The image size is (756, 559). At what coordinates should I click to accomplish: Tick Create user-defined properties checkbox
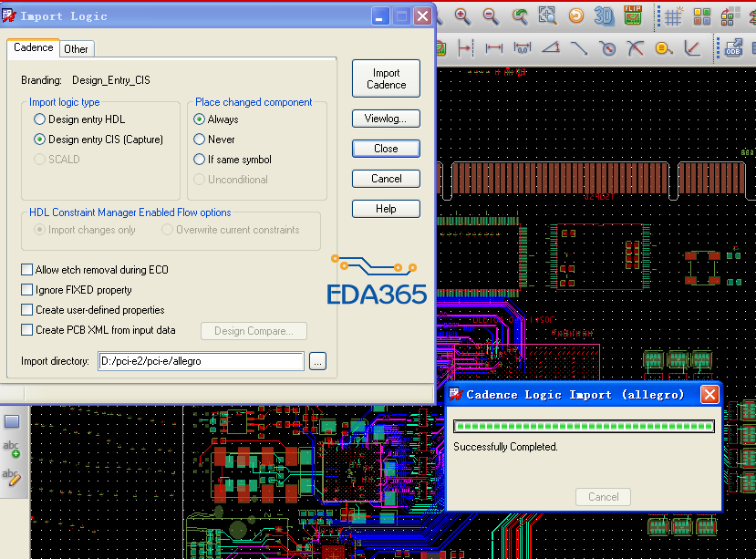[x=27, y=310]
